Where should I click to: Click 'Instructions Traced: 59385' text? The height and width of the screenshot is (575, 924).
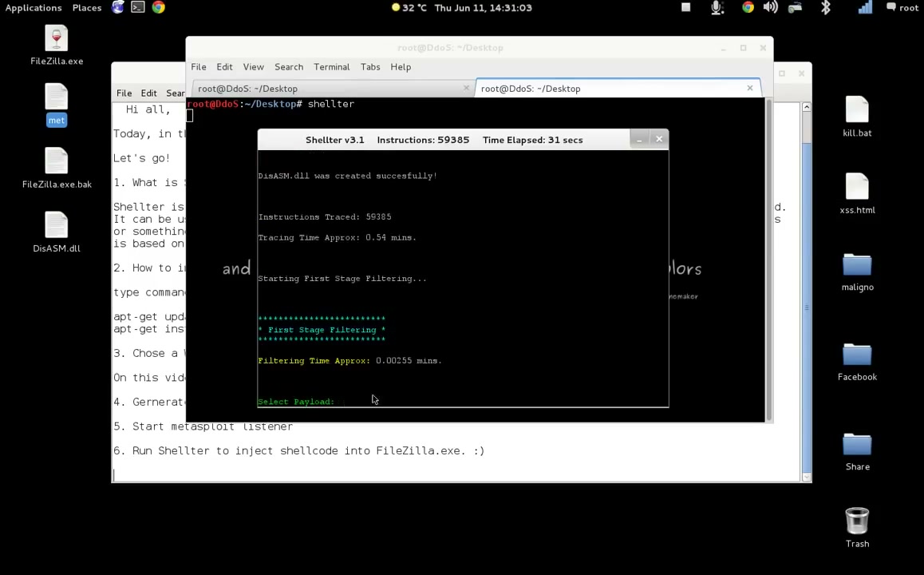[325, 217]
